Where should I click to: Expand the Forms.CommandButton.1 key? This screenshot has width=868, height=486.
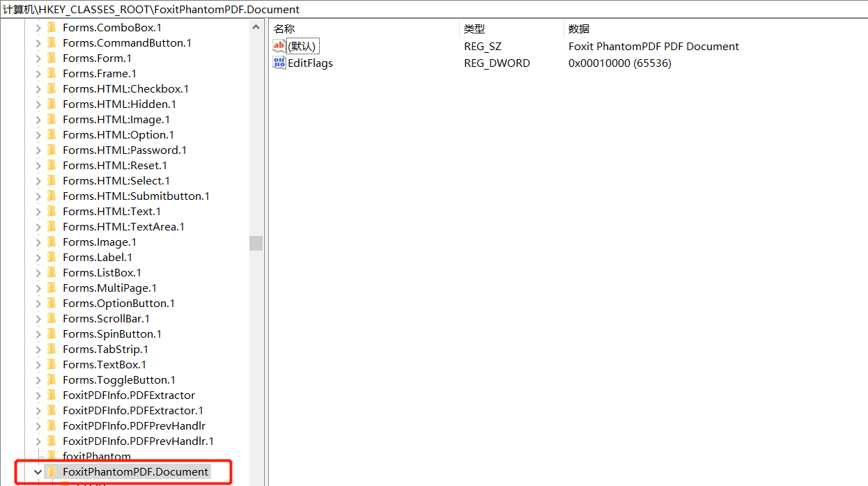pyautogui.click(x=38, y=43)
